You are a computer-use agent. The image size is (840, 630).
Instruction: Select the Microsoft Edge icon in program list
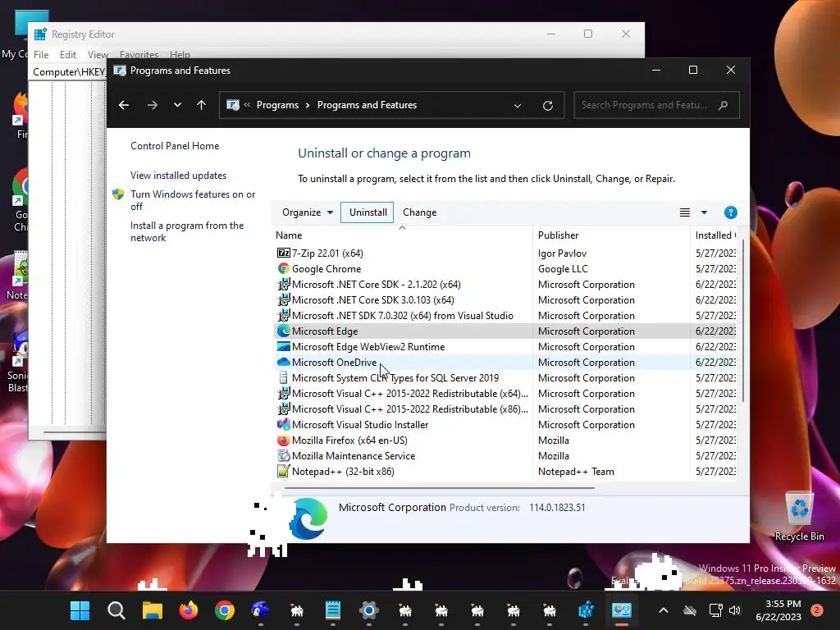(x=283, y=331)
